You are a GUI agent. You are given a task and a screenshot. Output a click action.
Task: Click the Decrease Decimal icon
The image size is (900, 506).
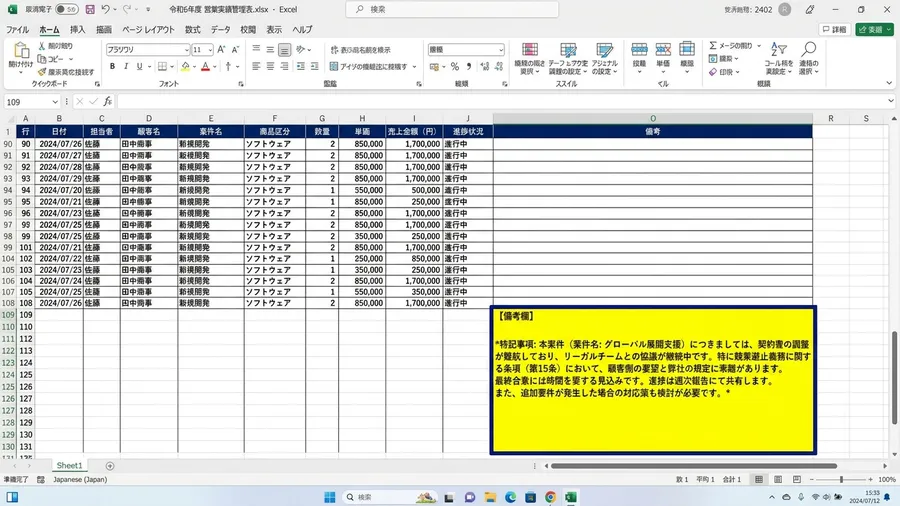click(499, 67)
